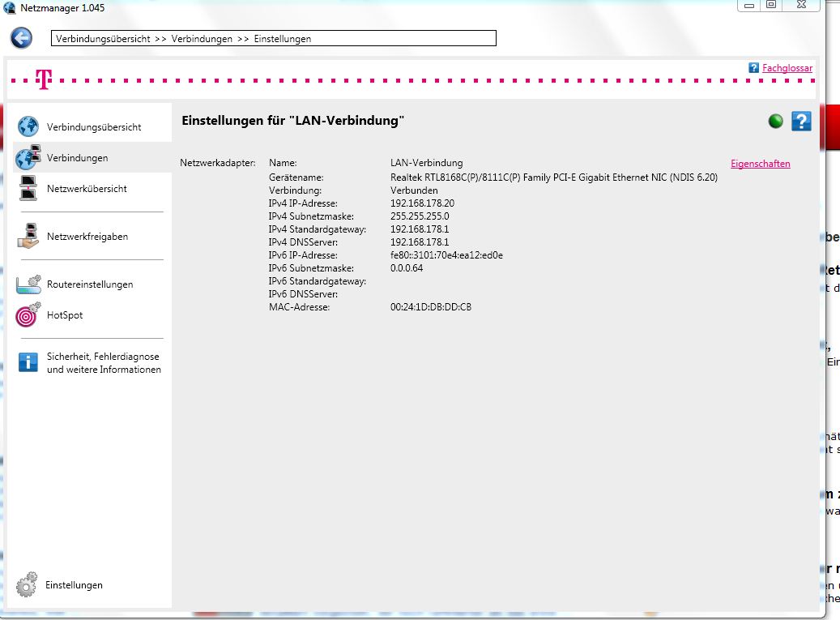
Task: Click the Netzwerkadapter label
Action: click(218, 162)
